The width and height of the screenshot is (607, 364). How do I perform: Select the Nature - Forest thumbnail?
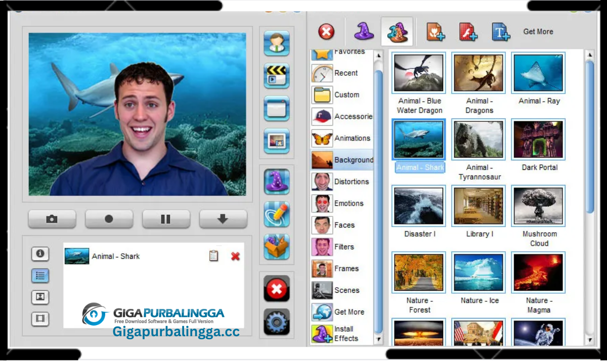pos(419,272)
